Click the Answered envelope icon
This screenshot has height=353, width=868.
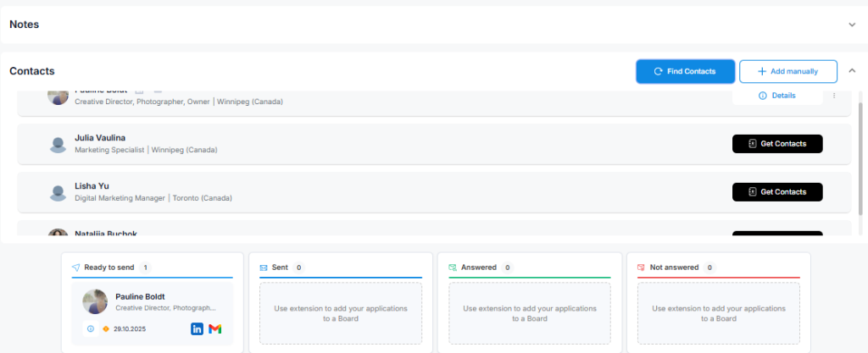[453, 268]
